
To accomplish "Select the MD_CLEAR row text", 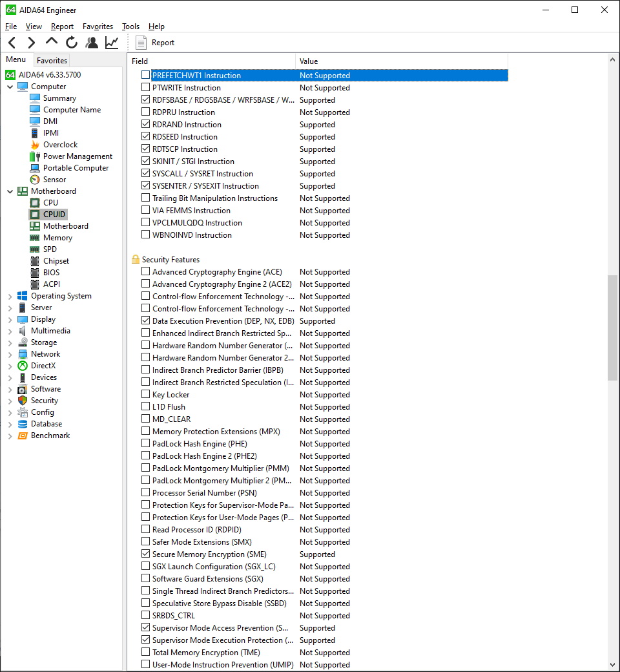I will [171, 419].
